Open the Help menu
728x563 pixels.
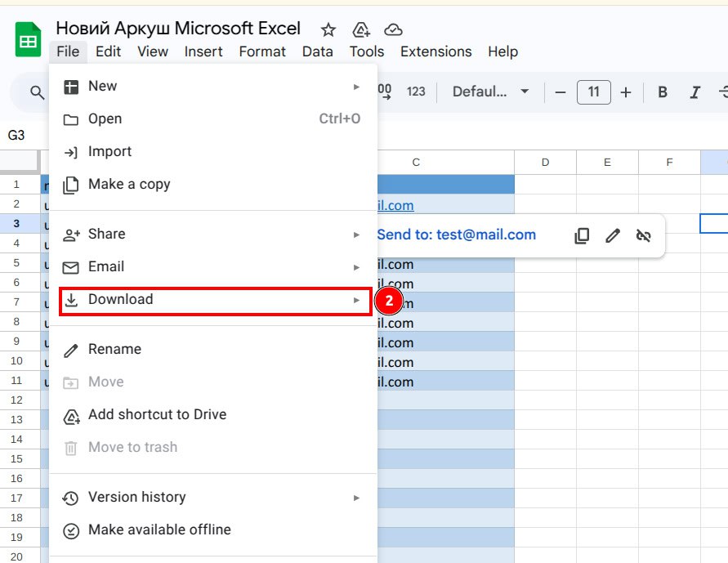(502, 51)
